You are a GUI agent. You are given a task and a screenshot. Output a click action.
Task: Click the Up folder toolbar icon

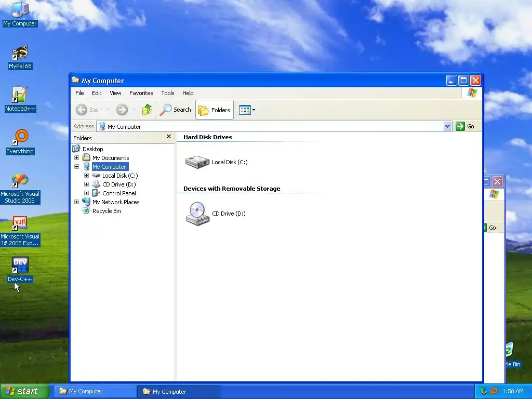point(147,110)
